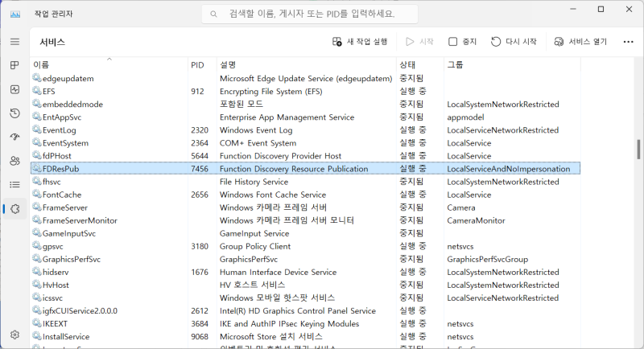Click the 시작 service button
The image size is (644, 349).
coord(419,42)
